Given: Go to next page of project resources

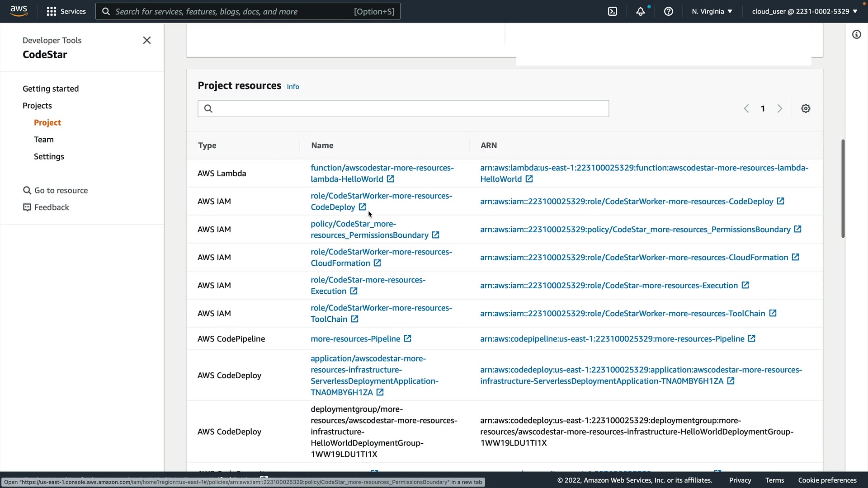Looking at the screenshot, I should [779, 108].
